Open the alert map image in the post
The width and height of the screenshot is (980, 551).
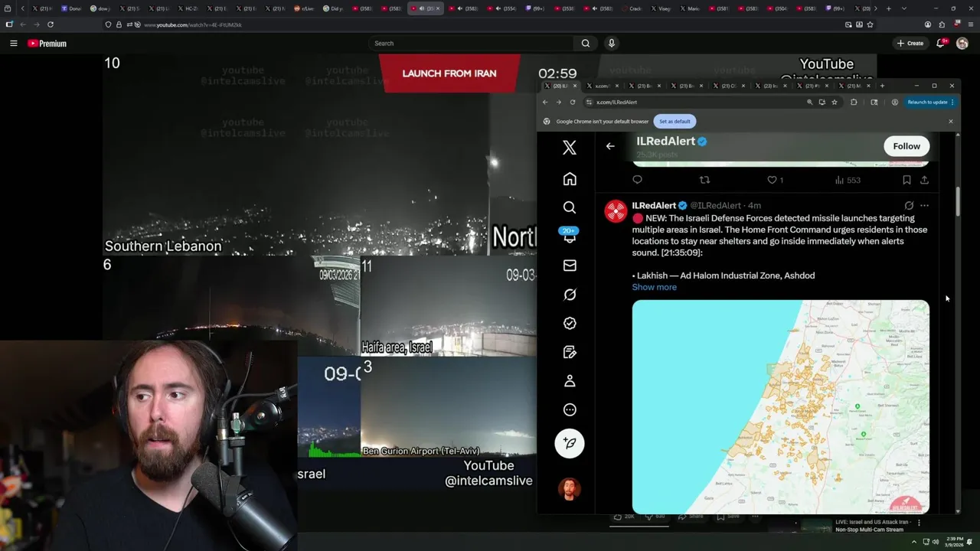(x=781, y=406)
